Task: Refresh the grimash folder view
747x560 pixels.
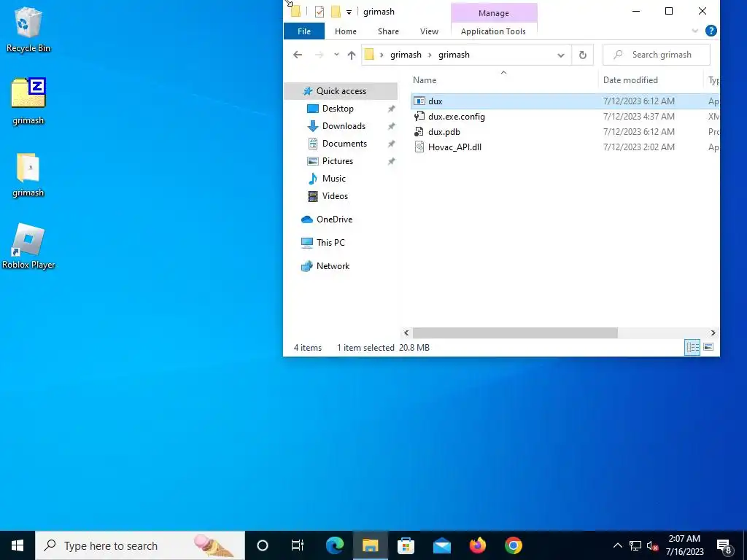Action: tap(582, 55)
